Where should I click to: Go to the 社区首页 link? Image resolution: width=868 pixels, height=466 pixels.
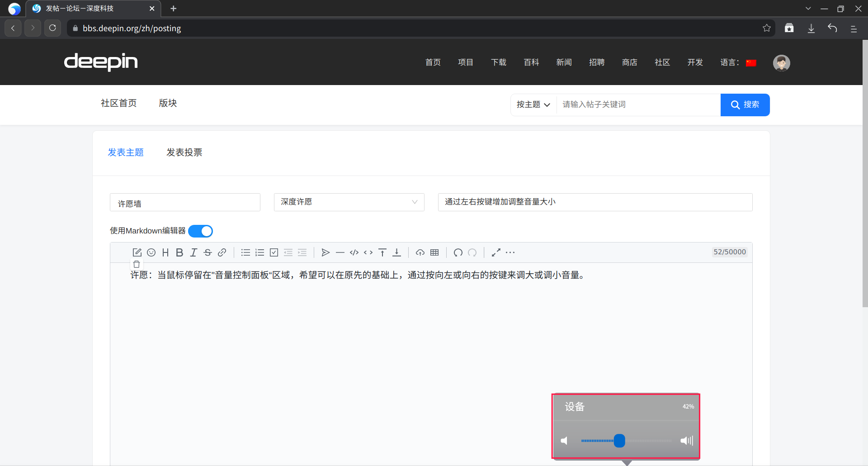coord(118,103)
